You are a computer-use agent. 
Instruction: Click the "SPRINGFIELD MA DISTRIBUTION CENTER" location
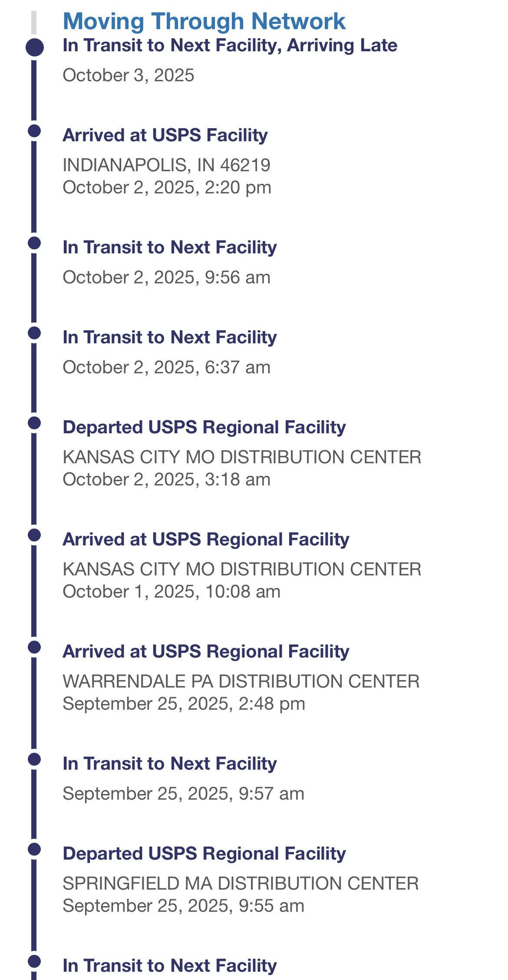(x=241, y=884)
